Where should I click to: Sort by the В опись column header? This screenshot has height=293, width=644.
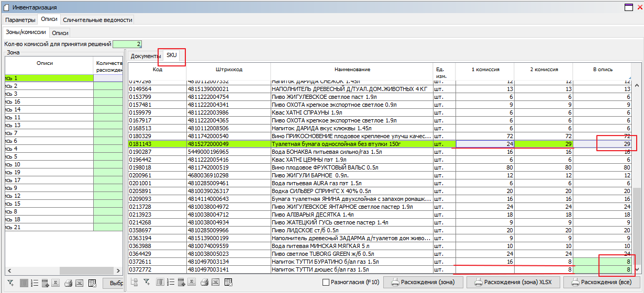[603, 70]
